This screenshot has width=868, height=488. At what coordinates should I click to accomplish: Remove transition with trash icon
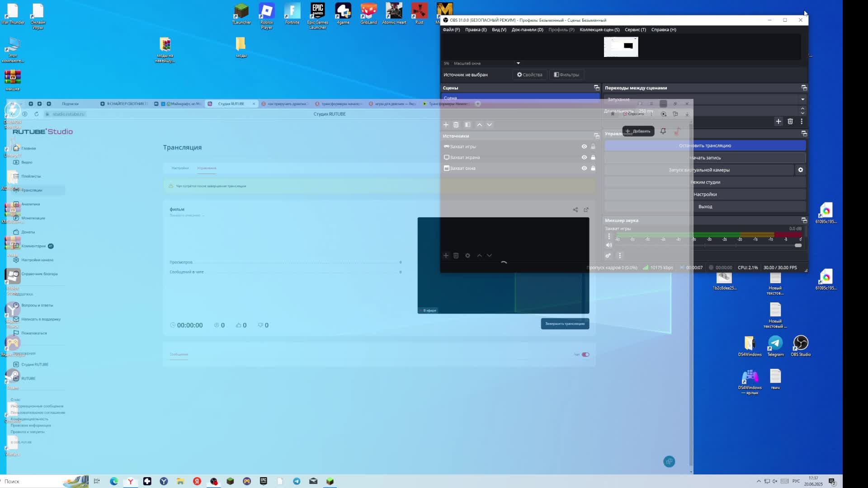pyautogui.click(x=790, y=121)
